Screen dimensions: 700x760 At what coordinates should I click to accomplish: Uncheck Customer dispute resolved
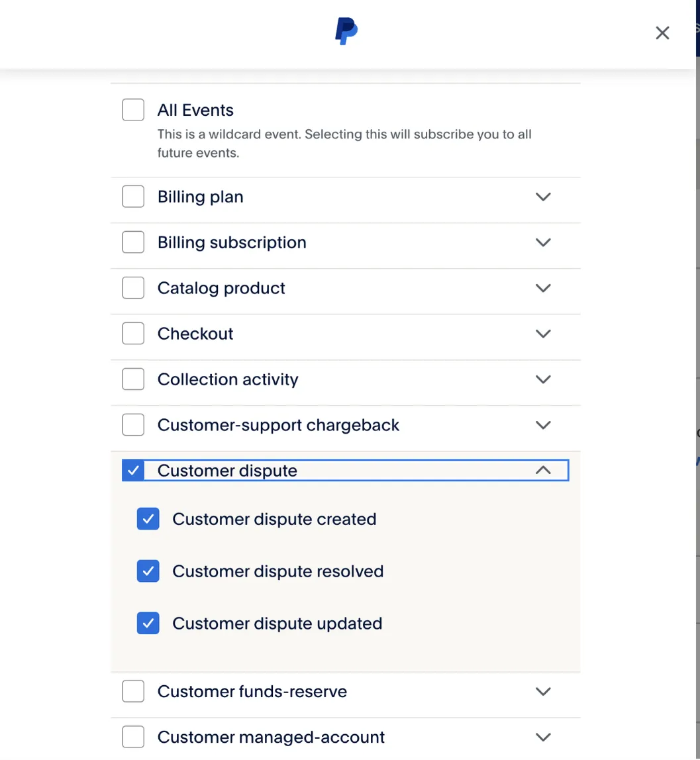148,571
